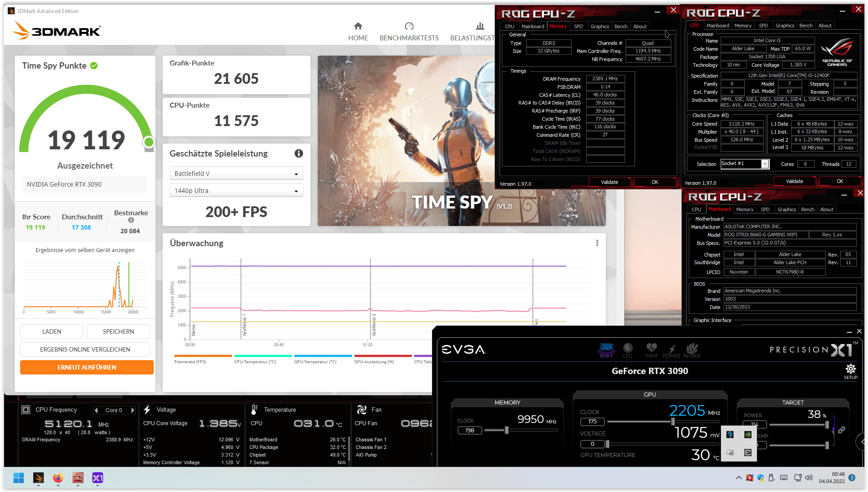
Task: Click Validate in the CPU-Z Memory window
Action: (x=609, y=182)
